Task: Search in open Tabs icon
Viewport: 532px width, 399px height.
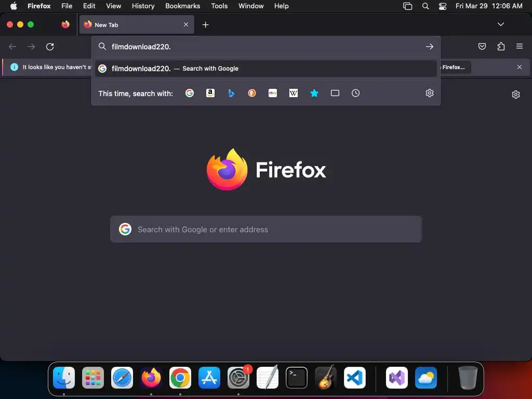Action: pyautogui.click(x=335, y=93)
